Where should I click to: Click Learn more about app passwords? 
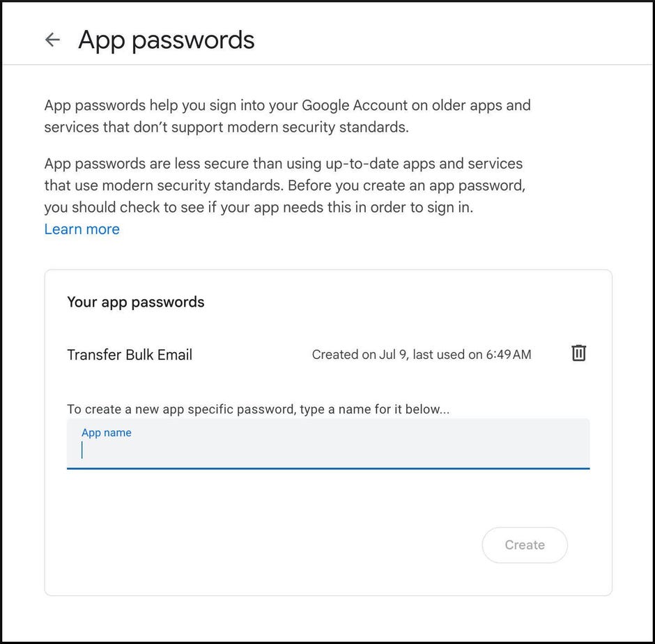pyautogui.click(x=82, y=229)
